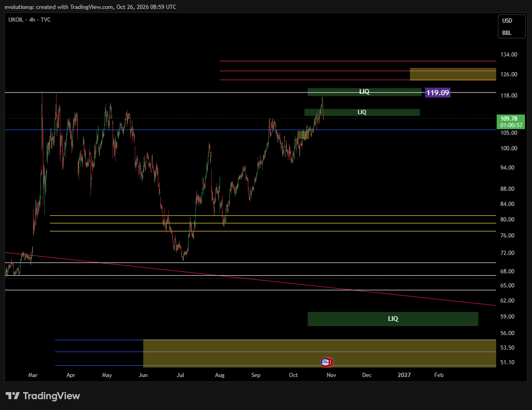Click the 100.00 price scale label

(x=508, y=148)
